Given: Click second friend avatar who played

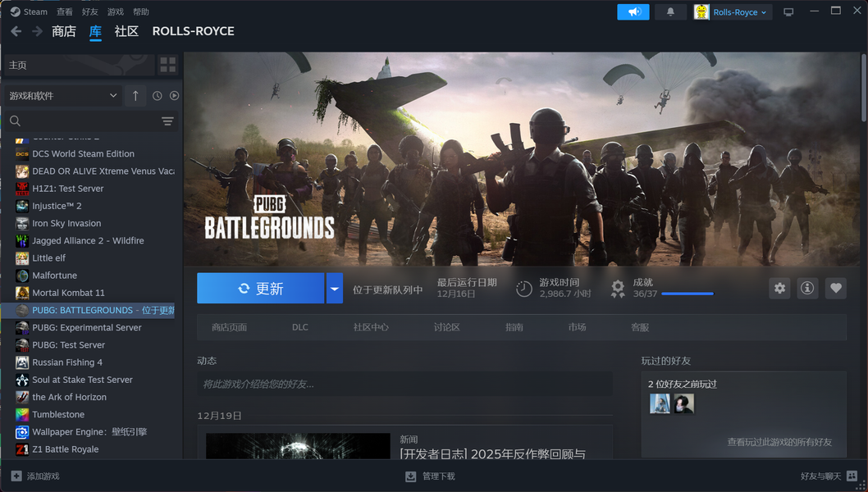Looking at the screenshot, I should pos(683,404).
